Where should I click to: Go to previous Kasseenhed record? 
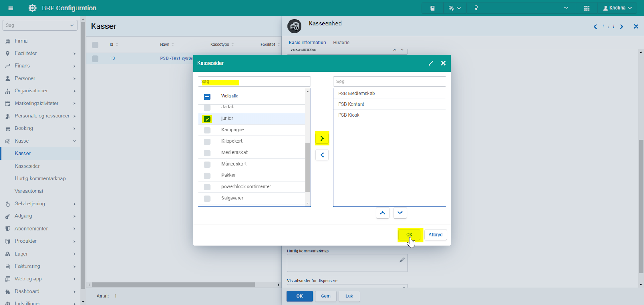595,27
